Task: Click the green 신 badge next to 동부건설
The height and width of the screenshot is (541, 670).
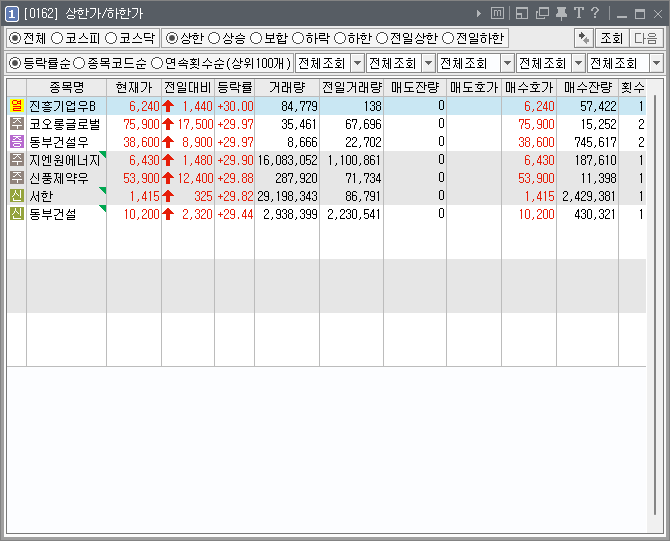Action: 17,213
